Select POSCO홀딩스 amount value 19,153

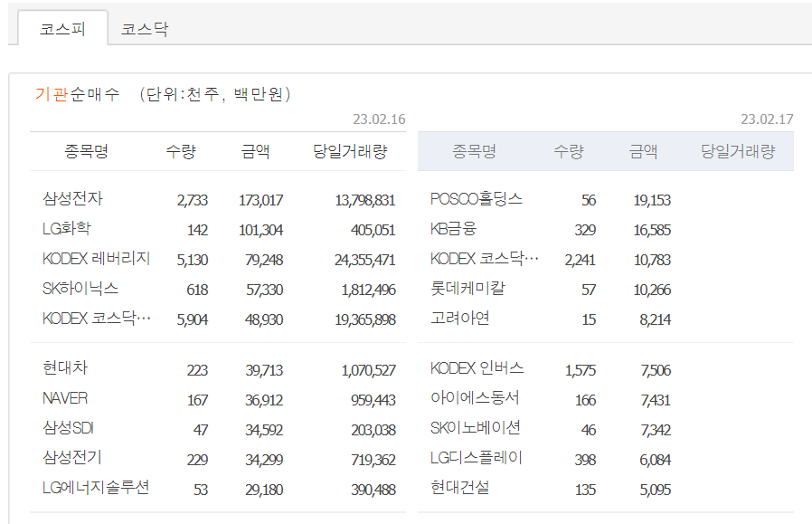click(x=652, y=200)
